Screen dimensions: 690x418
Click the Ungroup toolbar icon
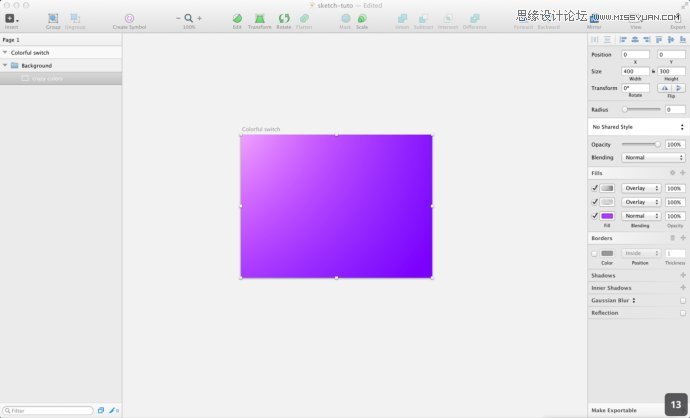[75, 18]
